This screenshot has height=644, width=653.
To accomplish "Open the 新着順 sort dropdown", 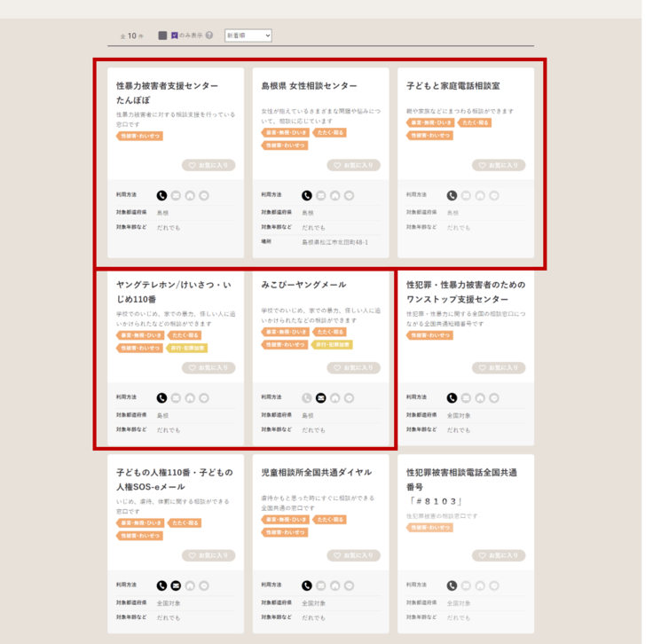I will [248, 35].
